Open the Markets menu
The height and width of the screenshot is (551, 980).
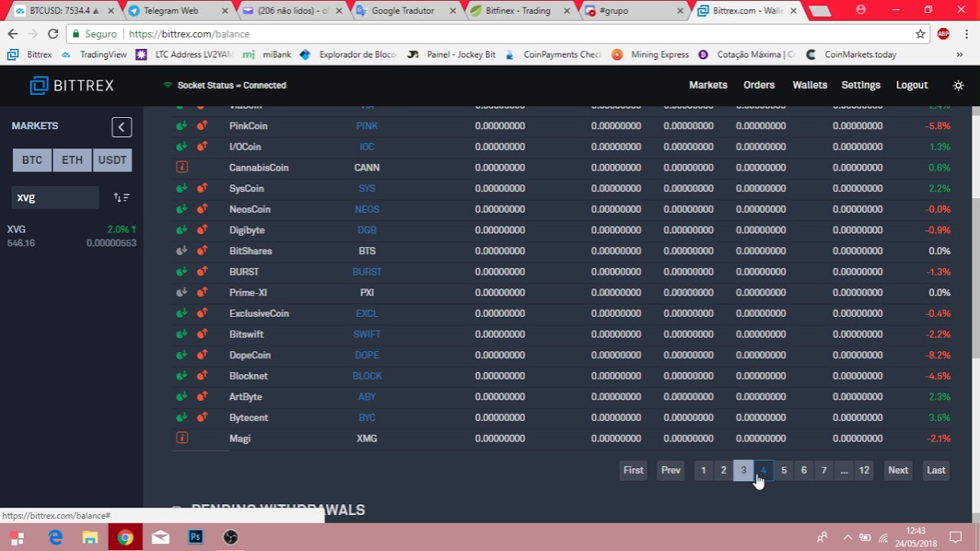point(708,85)
